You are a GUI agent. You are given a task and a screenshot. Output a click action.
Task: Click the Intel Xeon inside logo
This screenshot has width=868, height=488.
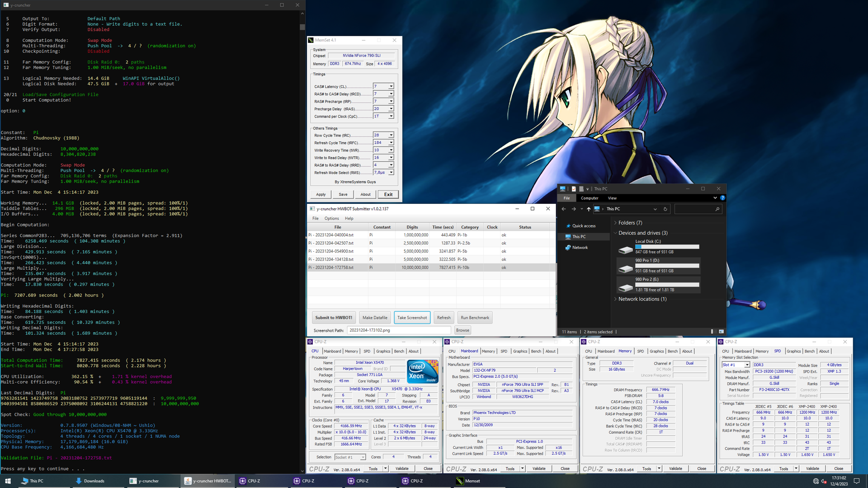tap(423, 371)
